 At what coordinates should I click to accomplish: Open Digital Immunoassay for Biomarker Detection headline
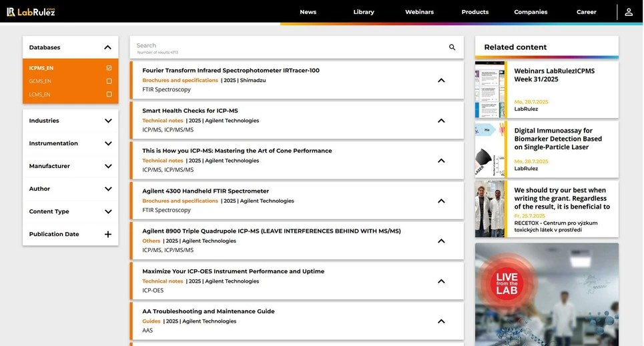[x=558, y=139]
